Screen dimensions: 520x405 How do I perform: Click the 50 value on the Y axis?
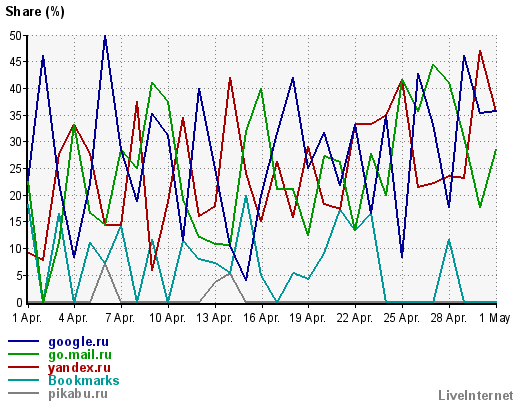click(16, 35)
